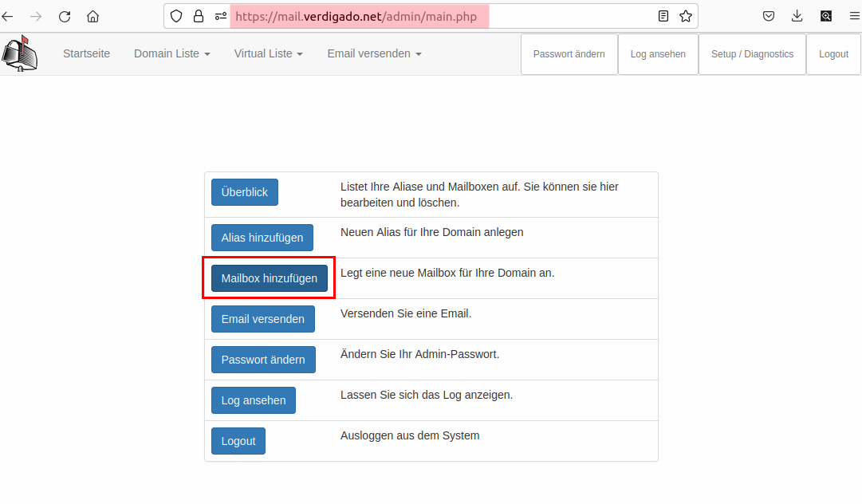This screenshot has height=504, width=862.
Task: Click the shield tracking protection icon
Action: [x=176, y=17]
